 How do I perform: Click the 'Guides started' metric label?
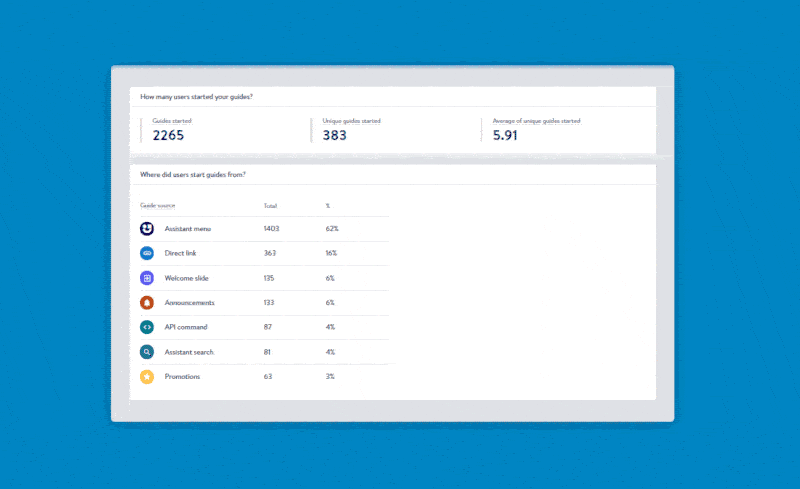[x=172, y=121]
